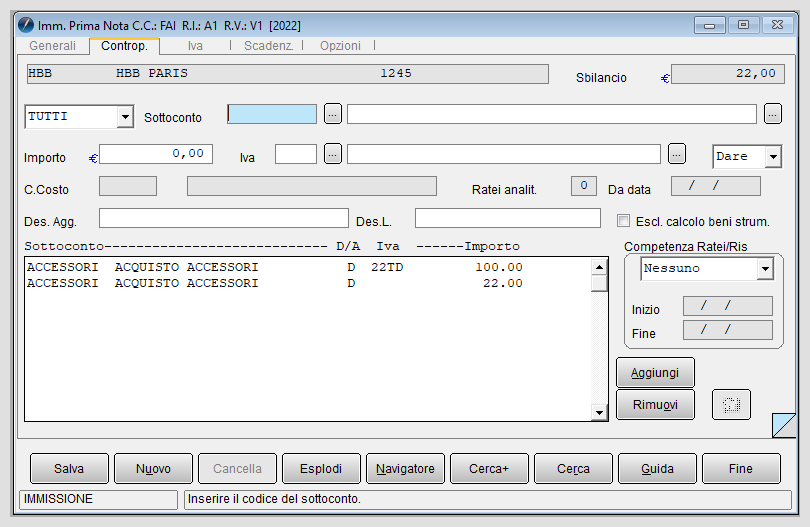
Task: Click the Nuovo button
Action: click(153, 469)
